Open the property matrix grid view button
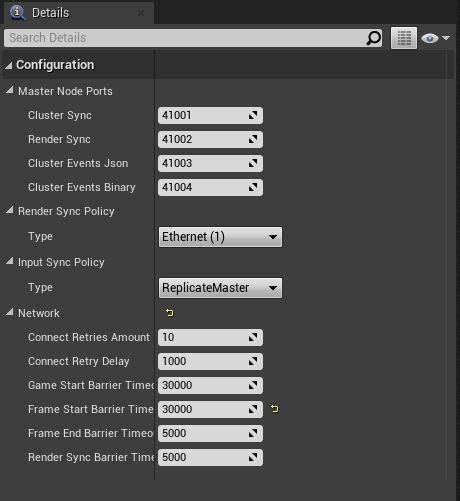 click(404, 38)
